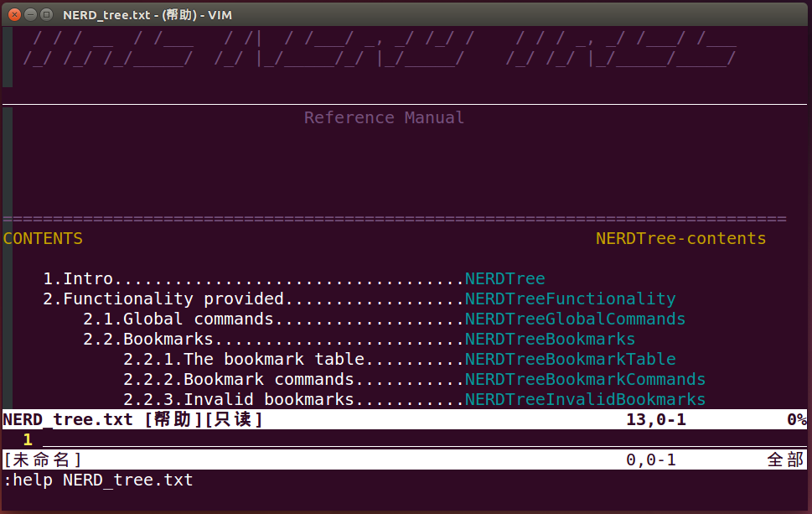
Task: Click the NERDTree-contents tag anchor
Action: click(x=680, y=238)
